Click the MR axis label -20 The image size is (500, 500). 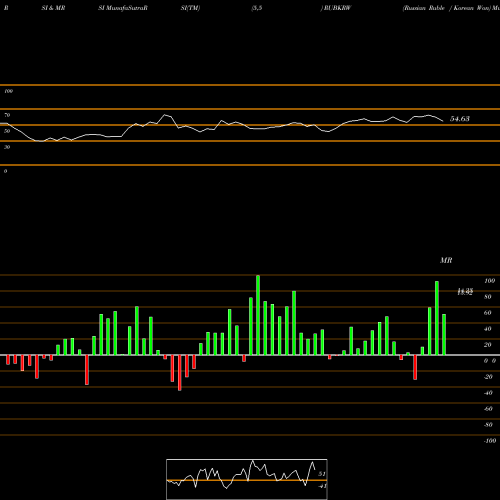pos(488,377)
